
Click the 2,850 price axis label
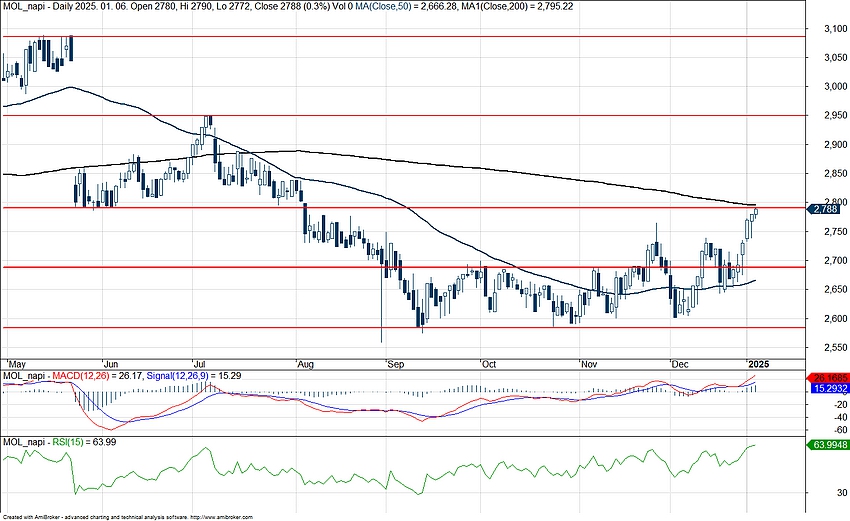click(835, 173)
